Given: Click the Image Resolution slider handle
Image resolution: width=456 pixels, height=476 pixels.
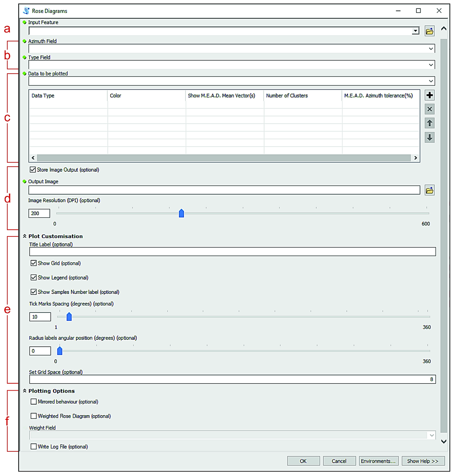Looking at the screenshot, I should pos(181,213).
